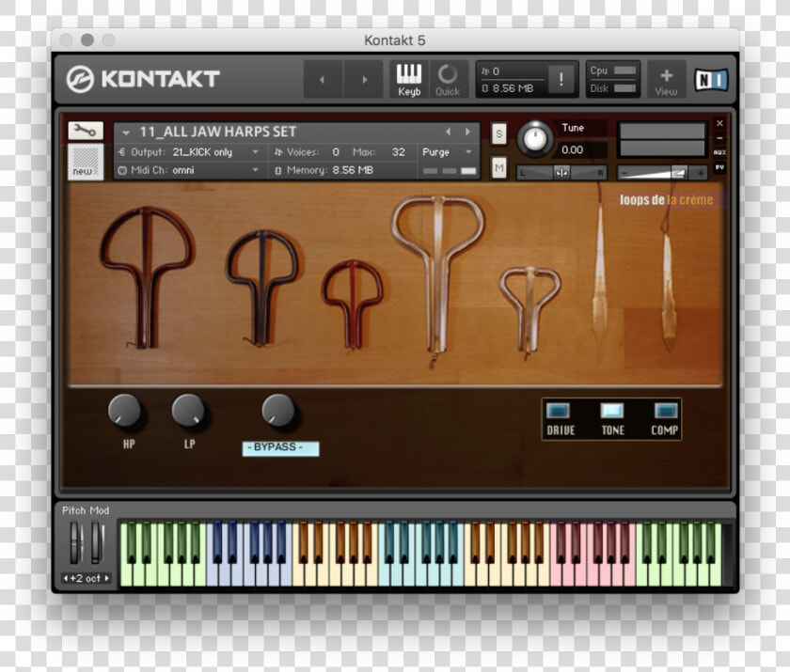Image resolution: width=790 pixels, height=672 pixels.
Task: Open the Purge dropdown menu
Action: point(447,152)
